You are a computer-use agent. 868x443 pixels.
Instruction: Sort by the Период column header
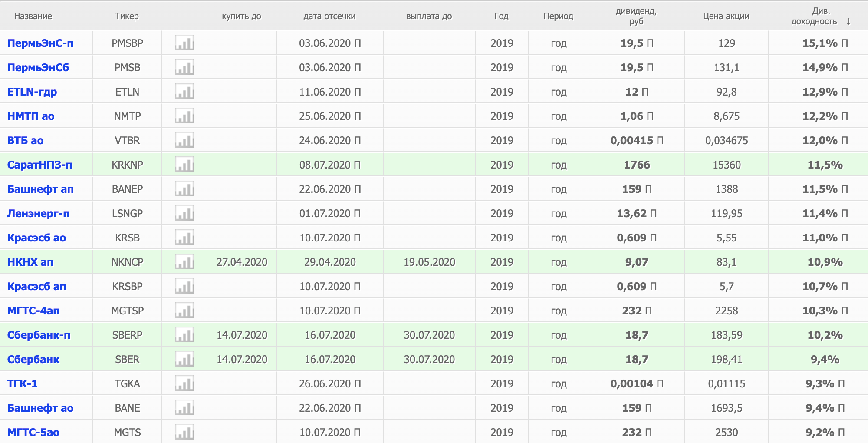(x=558, y=16)
